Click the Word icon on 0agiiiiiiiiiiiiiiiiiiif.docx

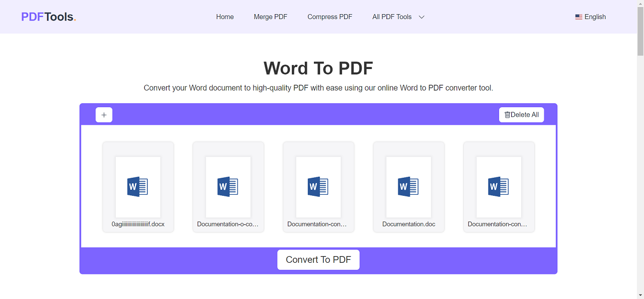[138, 187]
